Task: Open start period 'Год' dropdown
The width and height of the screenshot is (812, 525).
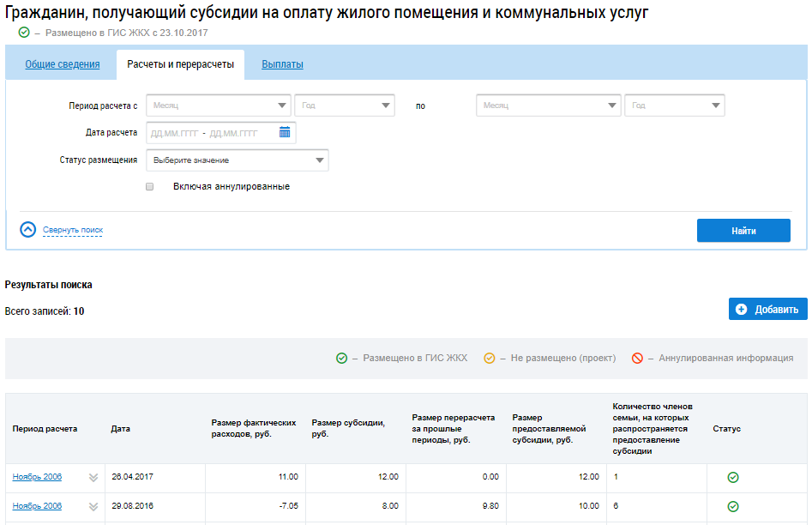Action: click(x=344, y=106)
